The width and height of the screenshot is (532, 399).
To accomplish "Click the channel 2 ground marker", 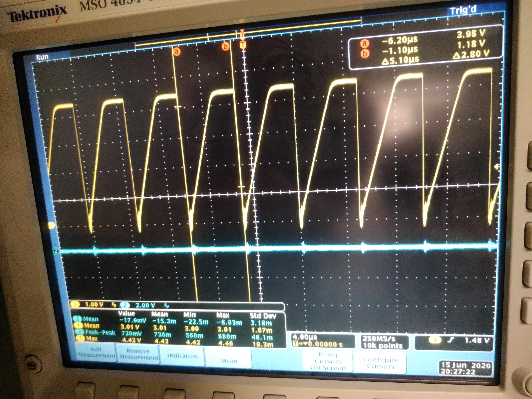I will 56,251.
